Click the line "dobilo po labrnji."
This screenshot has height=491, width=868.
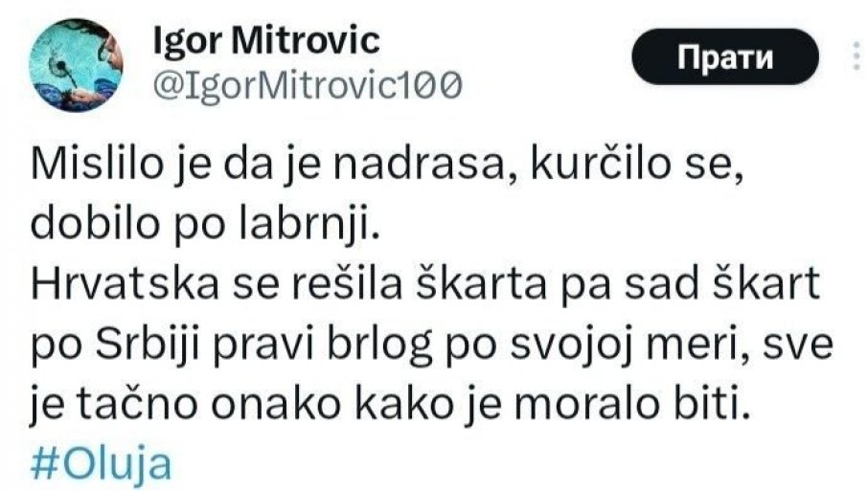206,224
